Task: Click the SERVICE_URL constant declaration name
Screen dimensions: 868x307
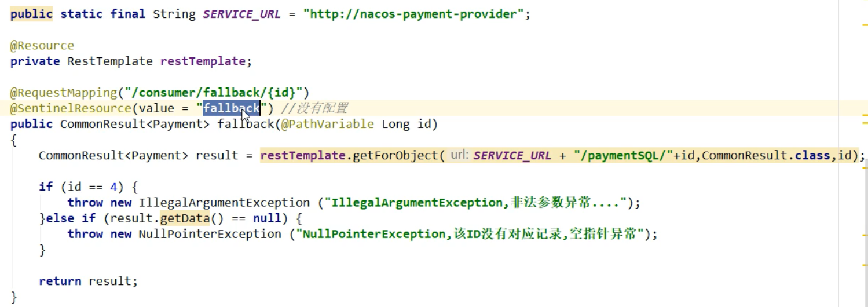Action: click(x=241, y=14)
